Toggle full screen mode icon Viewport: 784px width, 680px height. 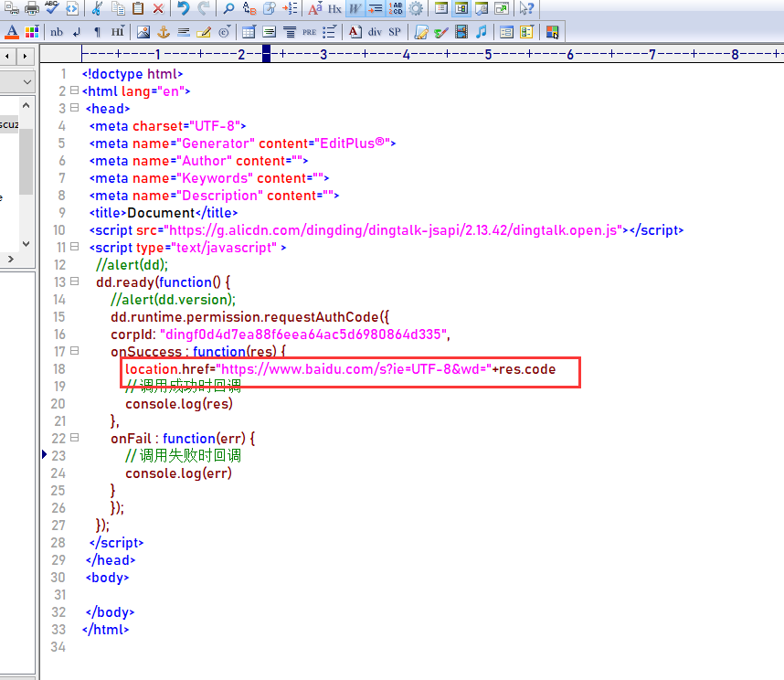(502, 8)
